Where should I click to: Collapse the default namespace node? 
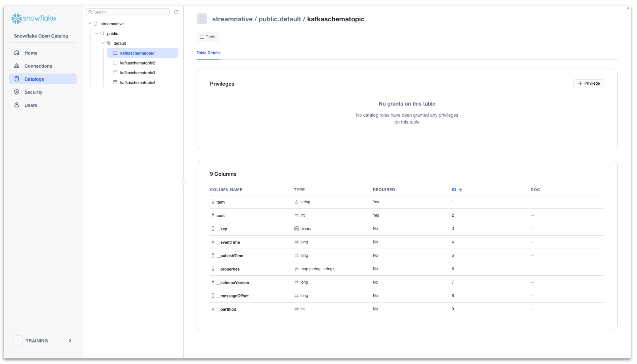coord(103,43)
